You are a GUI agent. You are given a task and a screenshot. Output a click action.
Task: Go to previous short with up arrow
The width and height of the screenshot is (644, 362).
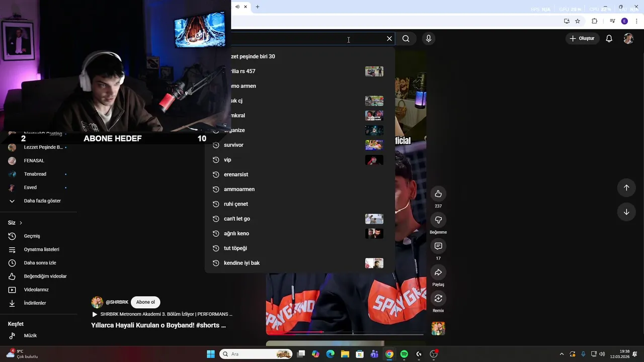626,188
